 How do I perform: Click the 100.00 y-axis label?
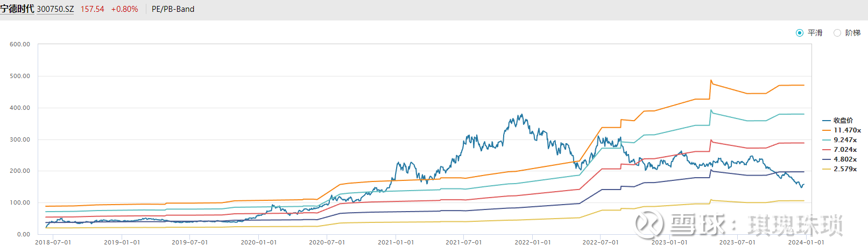pos(20,202)
